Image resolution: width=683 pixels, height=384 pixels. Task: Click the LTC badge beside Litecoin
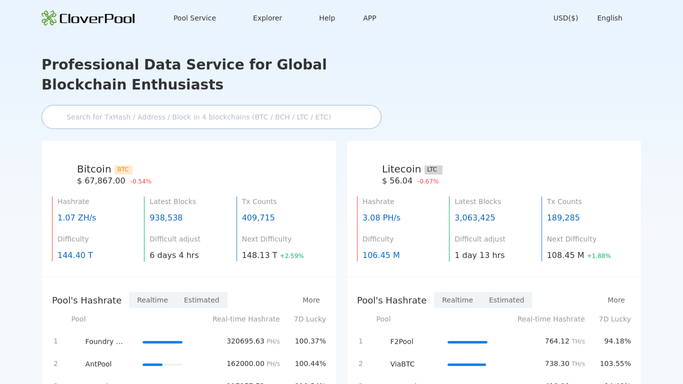coord(433,169)
